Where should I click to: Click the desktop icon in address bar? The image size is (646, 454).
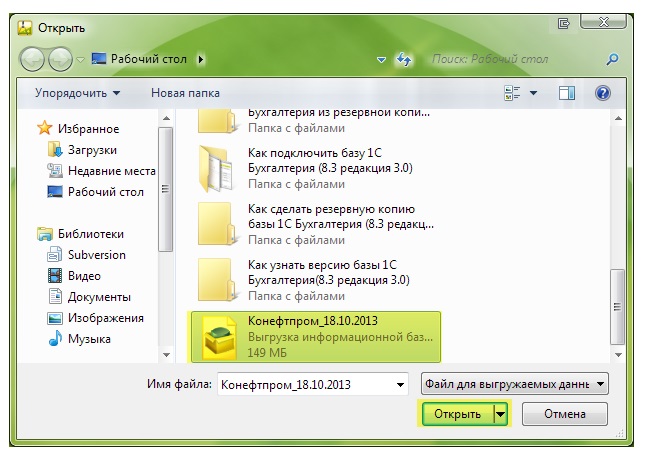coord(99,59)
